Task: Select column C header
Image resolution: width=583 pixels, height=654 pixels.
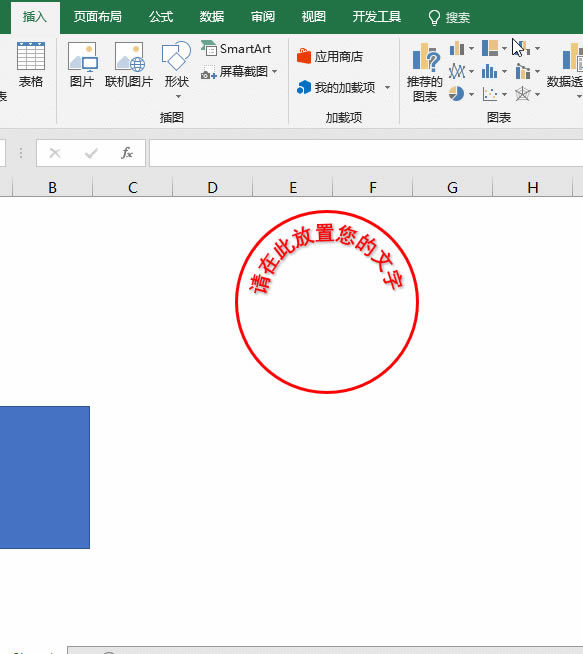Action: pyautogui.click(x=133, y=187)
